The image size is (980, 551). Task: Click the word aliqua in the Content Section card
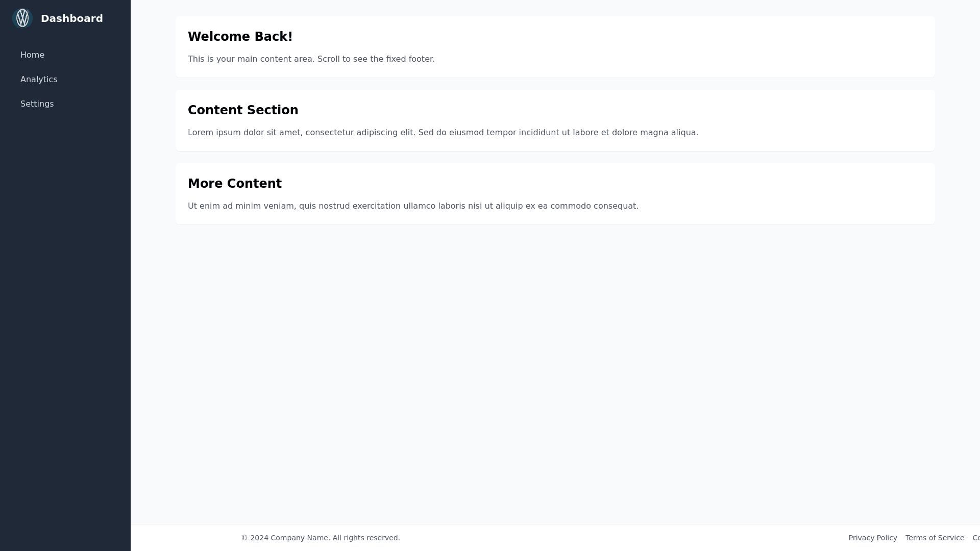(684, 133)
